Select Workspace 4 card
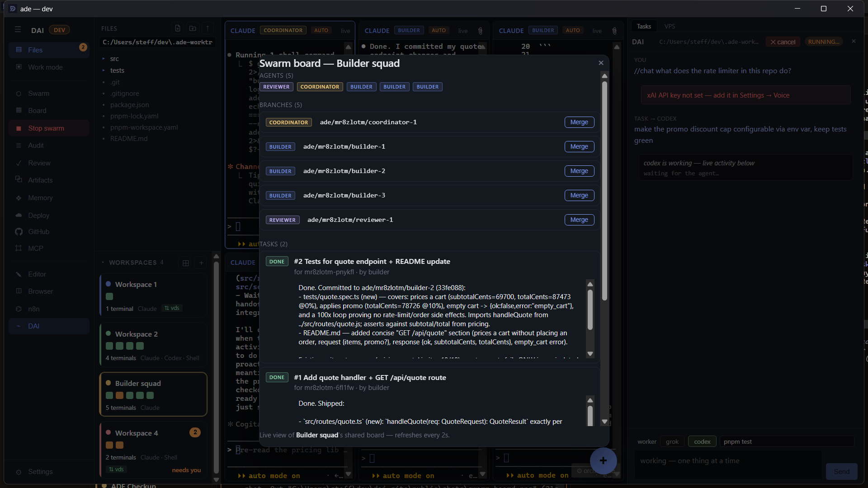The width and height of the screenshot is (868, 488). coord(153,450)
